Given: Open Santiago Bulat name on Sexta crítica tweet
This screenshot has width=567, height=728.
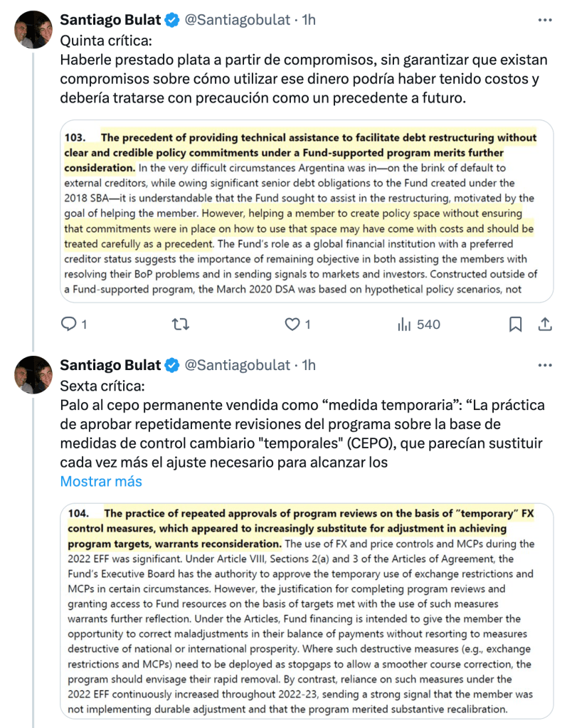Looking at the screenshot, I should pos(110,365).
